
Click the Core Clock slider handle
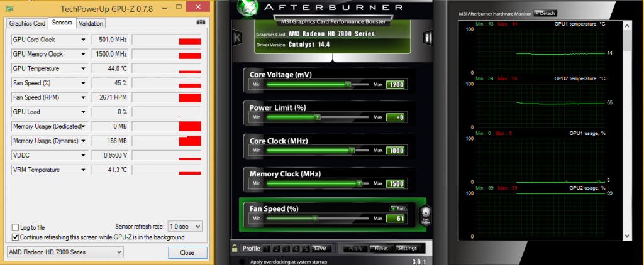pyautogui.click(x=351, y=151)
